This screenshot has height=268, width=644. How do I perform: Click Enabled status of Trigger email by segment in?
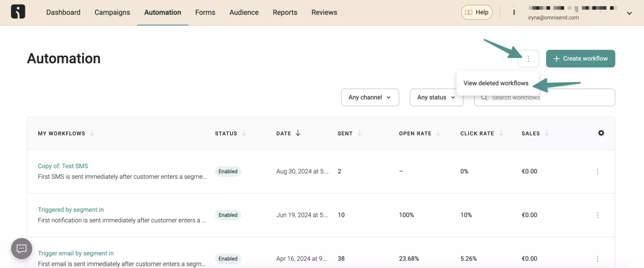[228, 259]
